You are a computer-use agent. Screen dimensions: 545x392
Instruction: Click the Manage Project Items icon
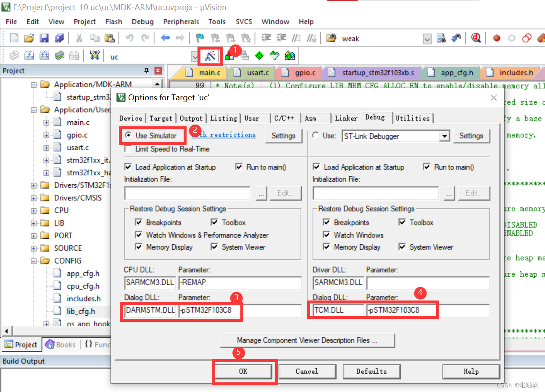229,55
